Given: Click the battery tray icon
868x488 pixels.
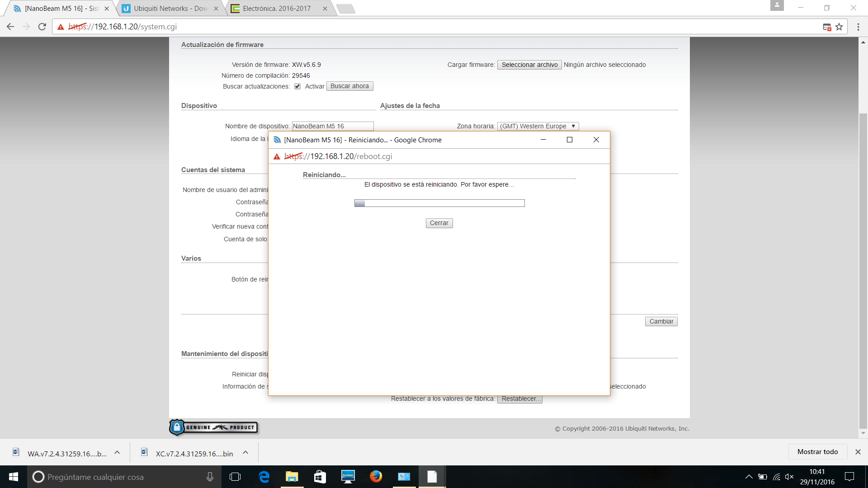Looking at the screenshot, I should 763,477.
